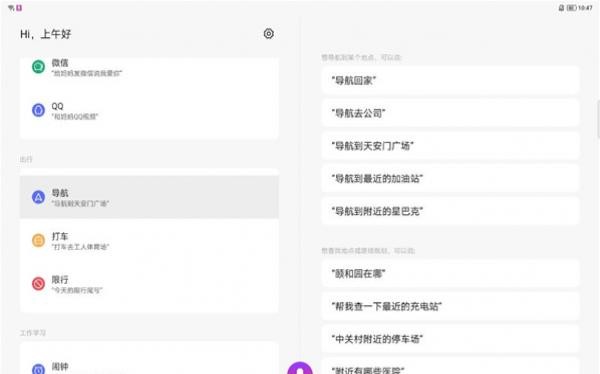600x374 pixels.
Task: Tap the green 微信 icon
Action: pyautogui.click(x=38, y=67)
